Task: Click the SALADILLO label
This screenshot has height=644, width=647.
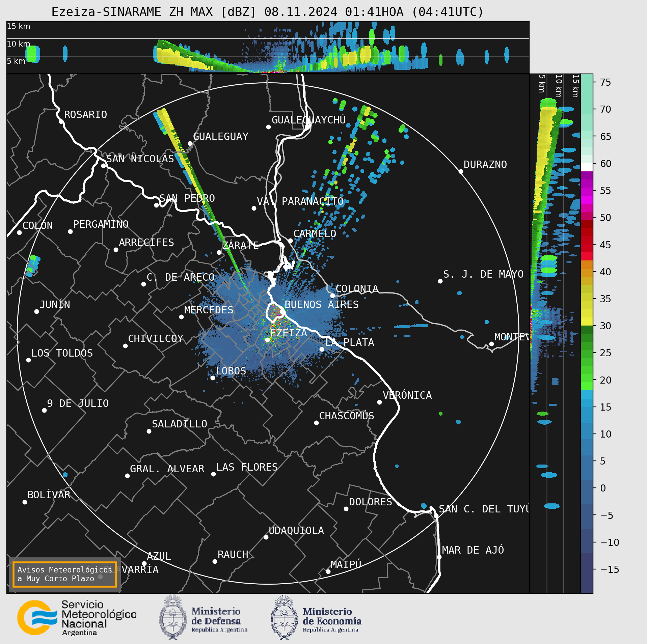Action: [180, 424]
